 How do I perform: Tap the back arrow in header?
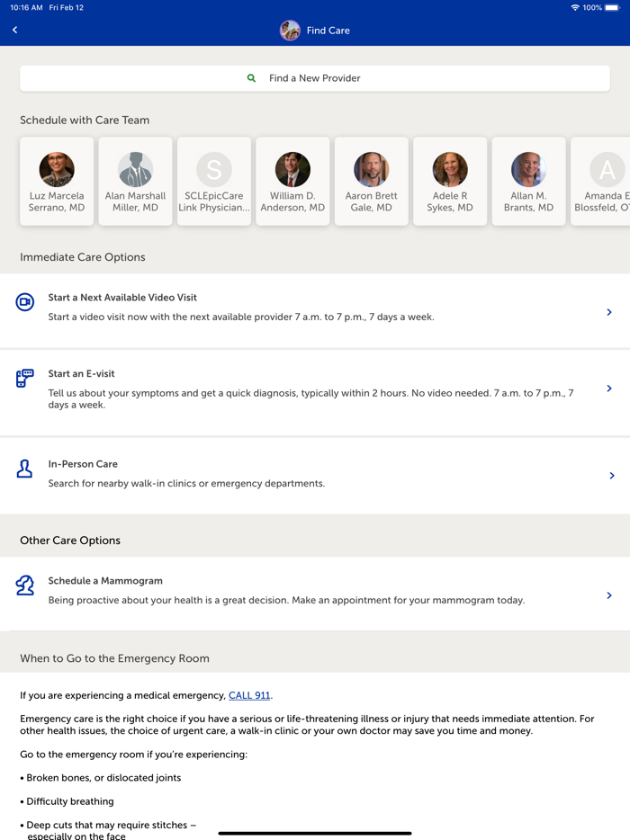(x=15, y=31)
